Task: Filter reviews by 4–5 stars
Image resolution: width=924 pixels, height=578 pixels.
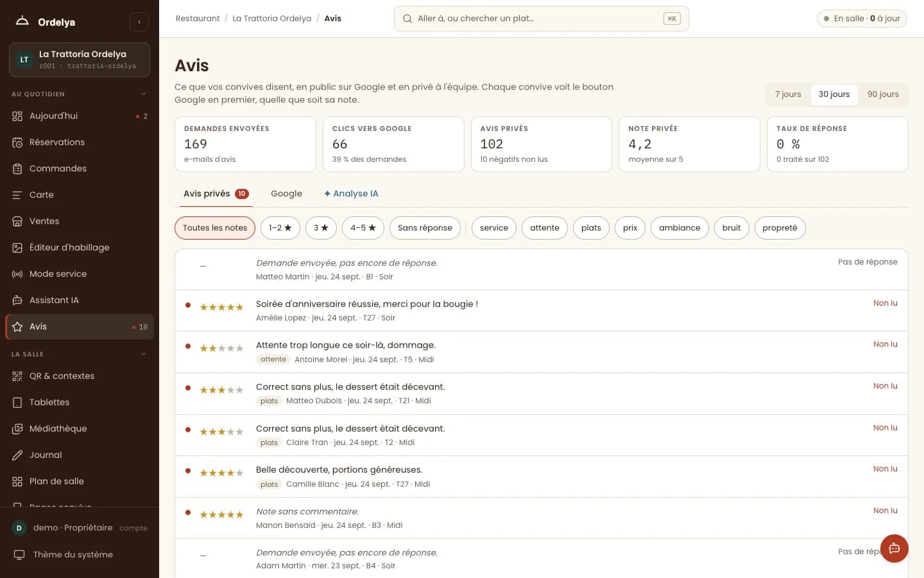Action: [363, 228]
